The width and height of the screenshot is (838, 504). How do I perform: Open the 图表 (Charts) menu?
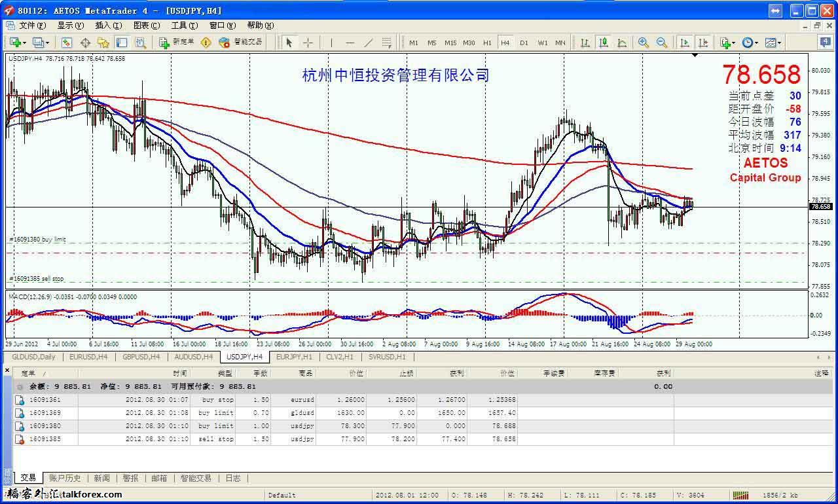click(x=146, y=26)
